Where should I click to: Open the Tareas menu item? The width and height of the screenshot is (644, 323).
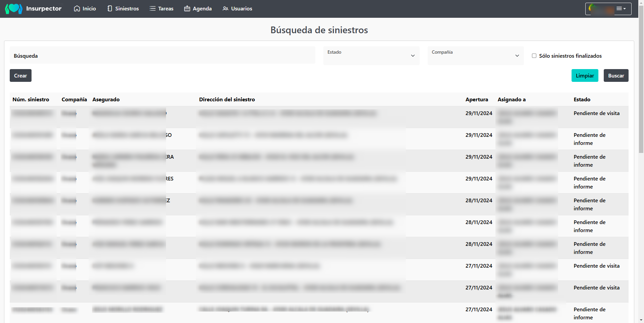click(x=162, y=9)
